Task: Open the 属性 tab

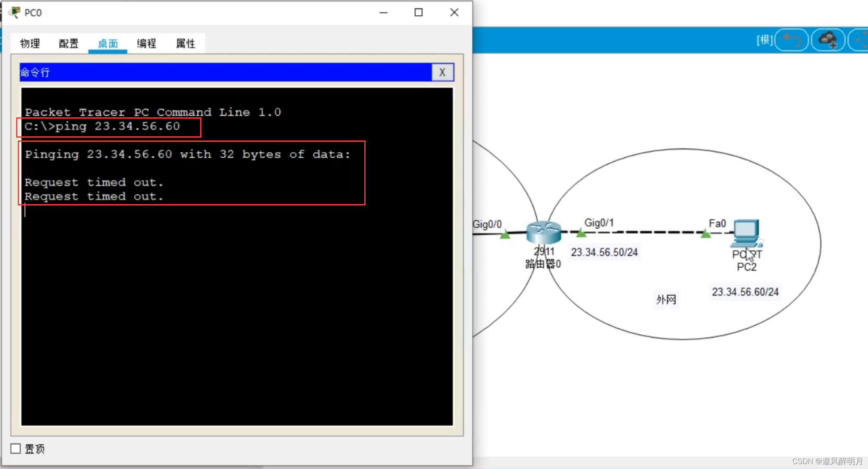Action: click(x=185, y=43)
